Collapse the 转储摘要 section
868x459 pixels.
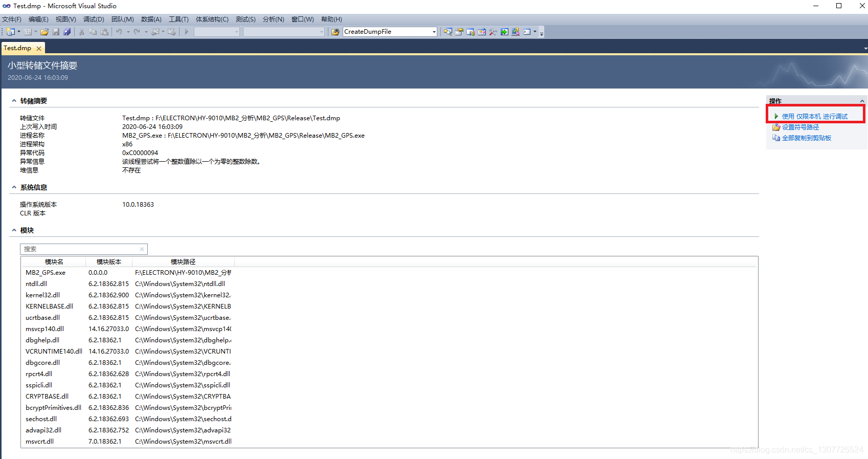point(14,101)
